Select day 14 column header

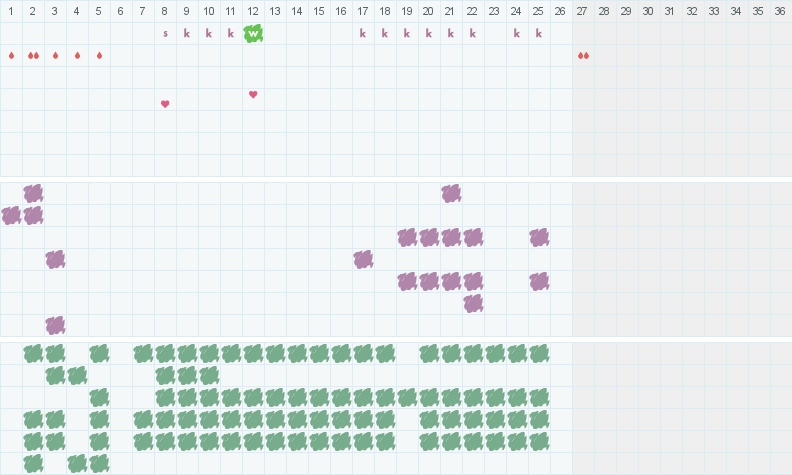[x=297, y=11]
